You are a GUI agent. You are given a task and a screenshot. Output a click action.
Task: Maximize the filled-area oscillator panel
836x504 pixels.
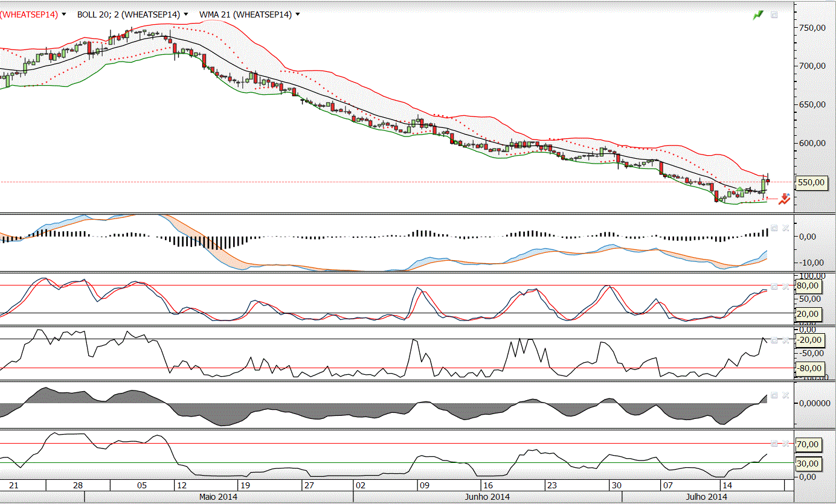(x=774, y=395)
